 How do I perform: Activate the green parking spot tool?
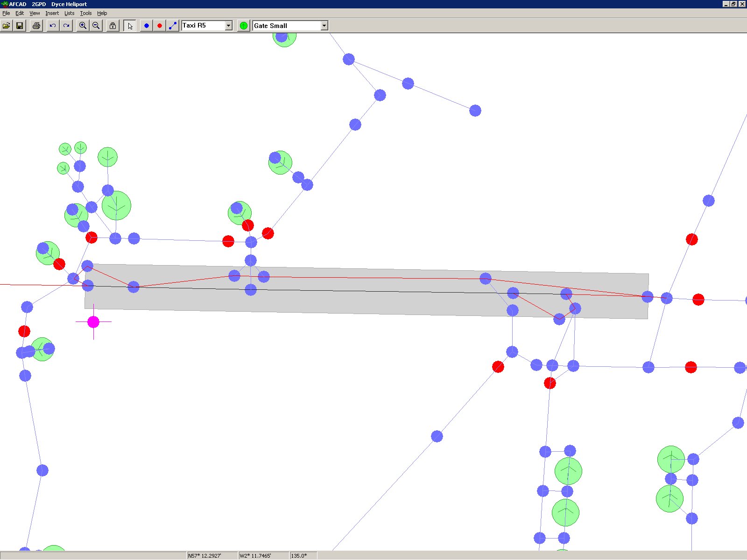coord(244,26)
